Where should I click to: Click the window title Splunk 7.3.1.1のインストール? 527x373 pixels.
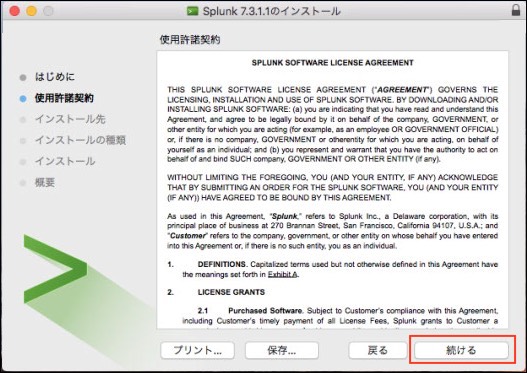point(272,11)
